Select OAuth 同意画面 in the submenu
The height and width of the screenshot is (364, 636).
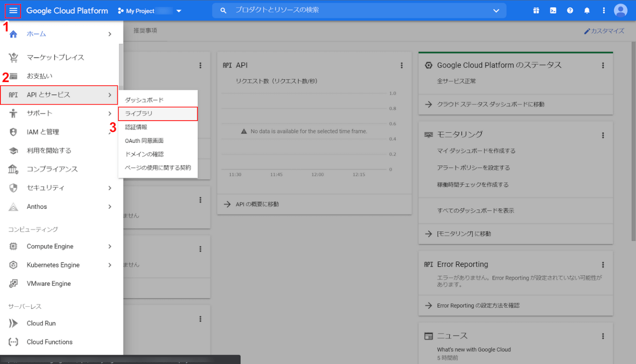[x=158, y=141]
